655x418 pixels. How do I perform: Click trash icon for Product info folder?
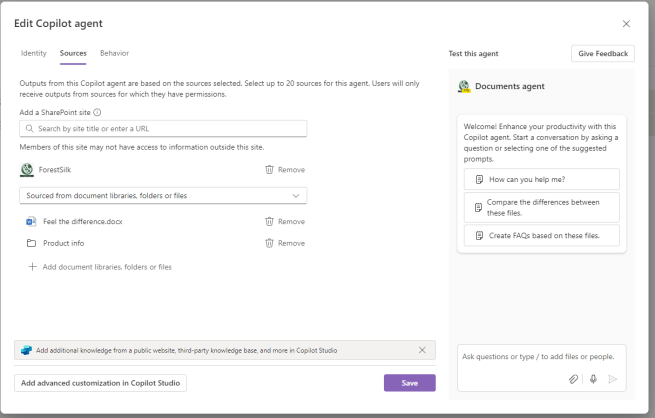269,243
